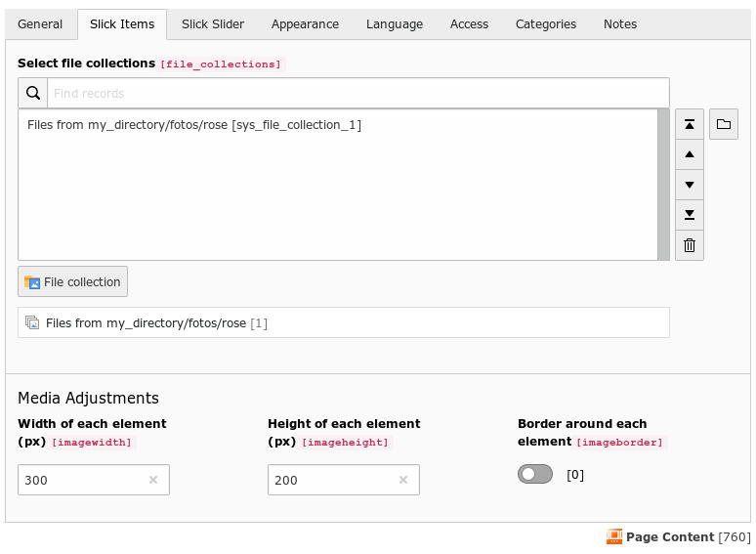Move selected item to top
Viewport: 756px width, 554px height.
tap(689, 124)
